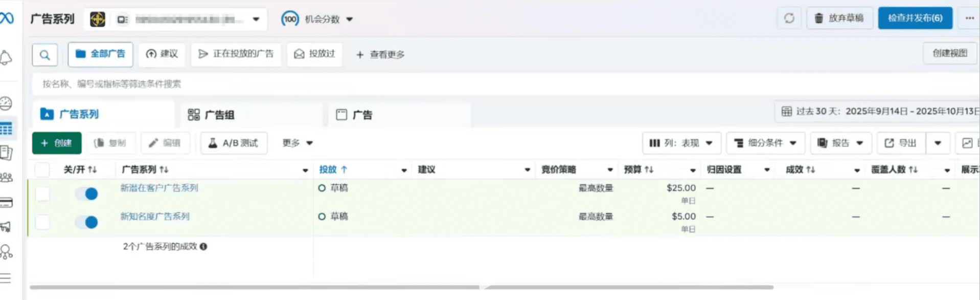The width and height of the screenshot is (980, 300).
Task: Open the 新潜在客户广告系列 campaign link
Action: tap(159, 188)
